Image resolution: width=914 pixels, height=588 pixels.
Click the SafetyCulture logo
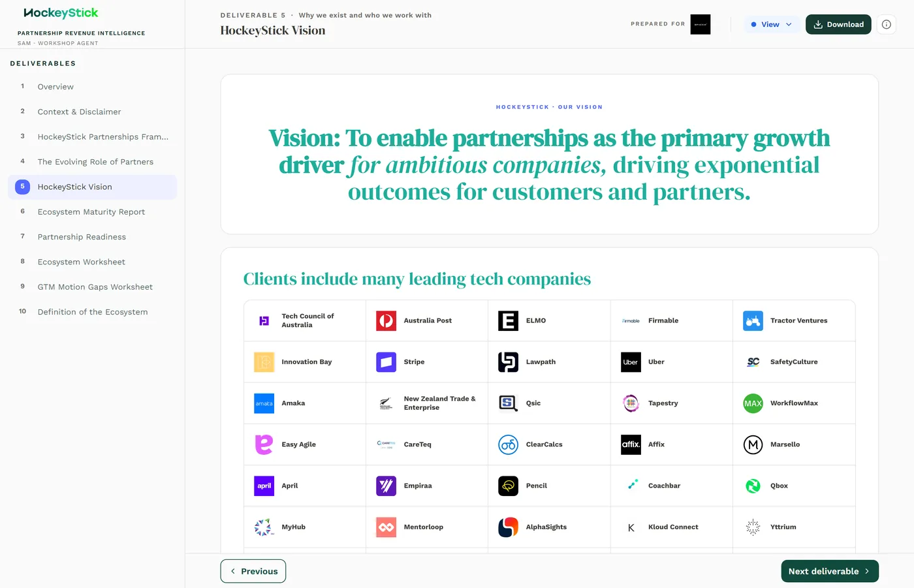[753, 362]
